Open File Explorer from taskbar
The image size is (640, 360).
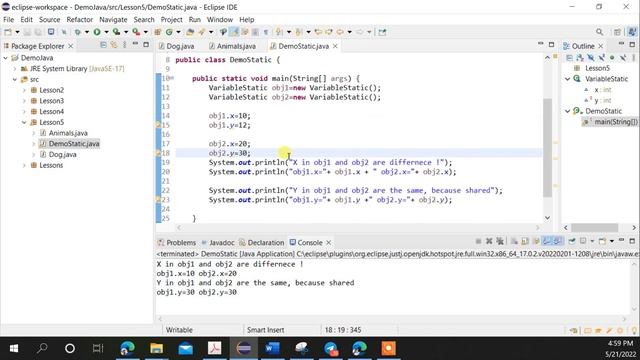click(x=156, y=348)
